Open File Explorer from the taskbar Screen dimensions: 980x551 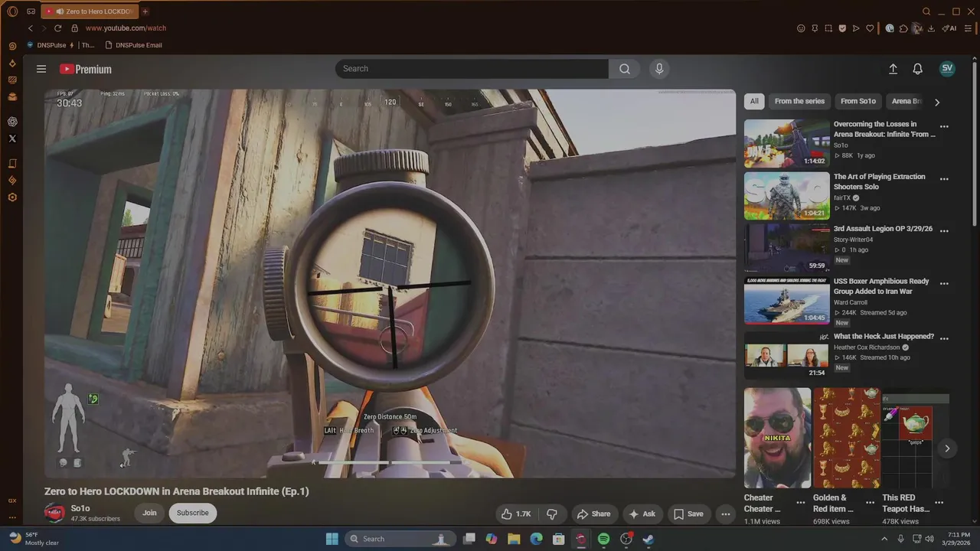pos(514,539)
